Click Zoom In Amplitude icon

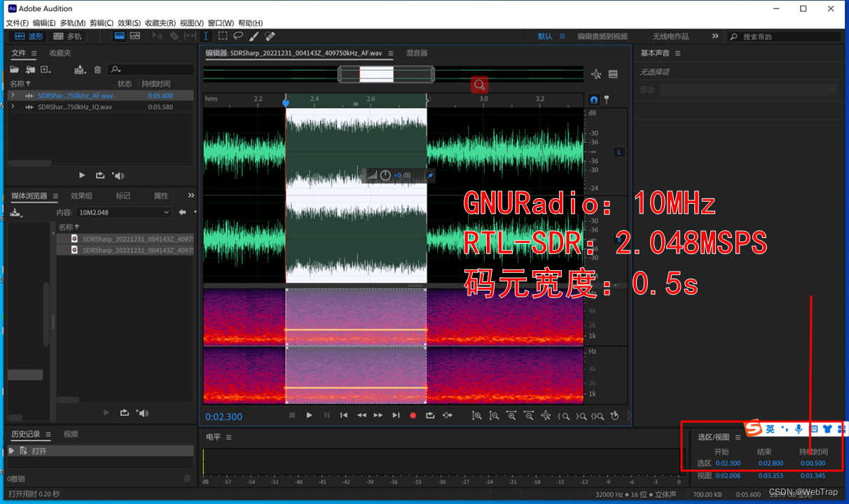click(477, 416)
